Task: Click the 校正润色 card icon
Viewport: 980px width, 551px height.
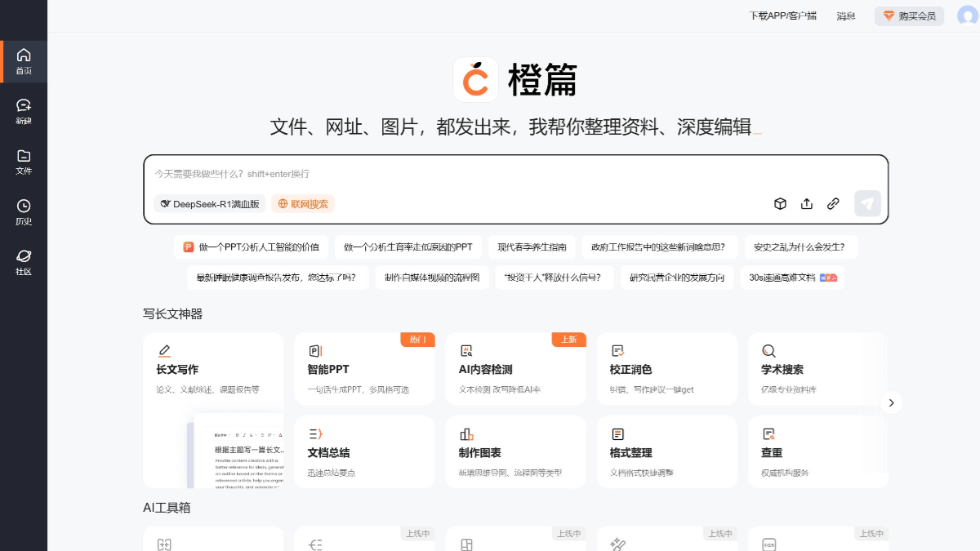Action: (617, 351)
